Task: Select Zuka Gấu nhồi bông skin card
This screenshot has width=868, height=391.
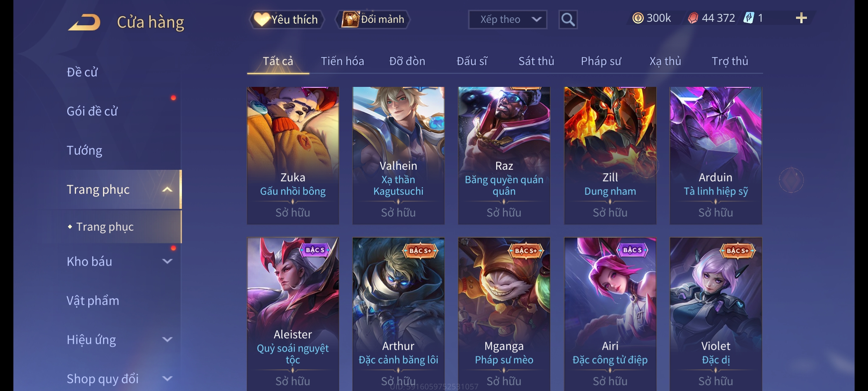Action: click(293, 155)
